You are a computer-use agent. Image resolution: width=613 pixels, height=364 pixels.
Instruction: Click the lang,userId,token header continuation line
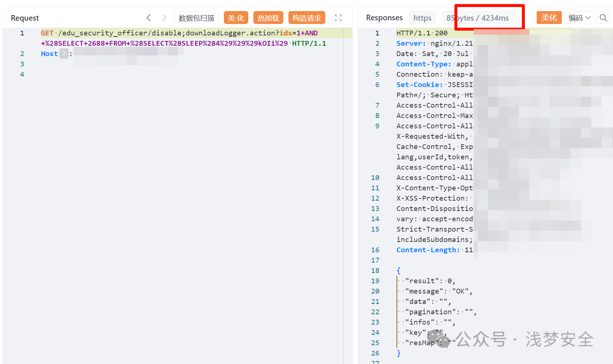434,157
